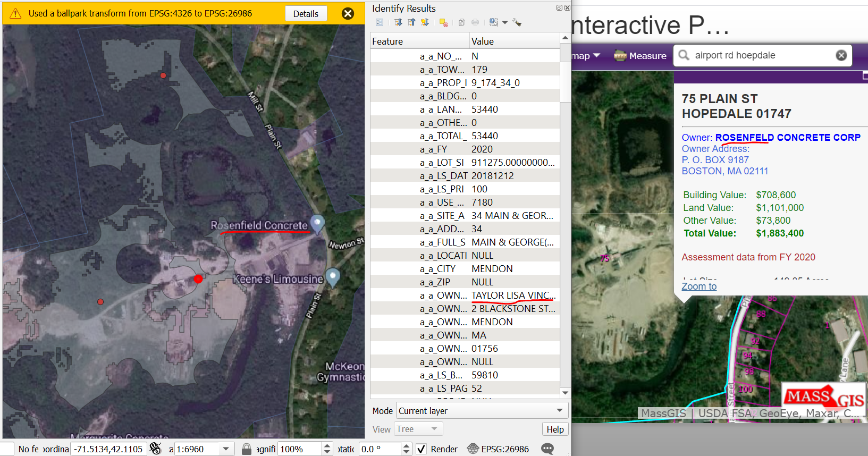The height and width of the screenshot is (456, 868).
Task: Click the search magnifier icon
Action: (684, 55)
